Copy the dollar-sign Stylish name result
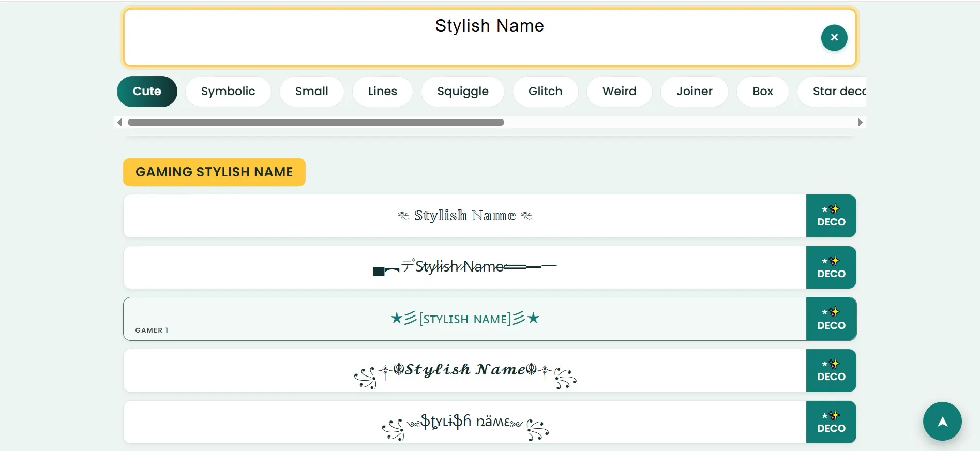The height and width of the screenshot is (451, 980). point(465,422)
